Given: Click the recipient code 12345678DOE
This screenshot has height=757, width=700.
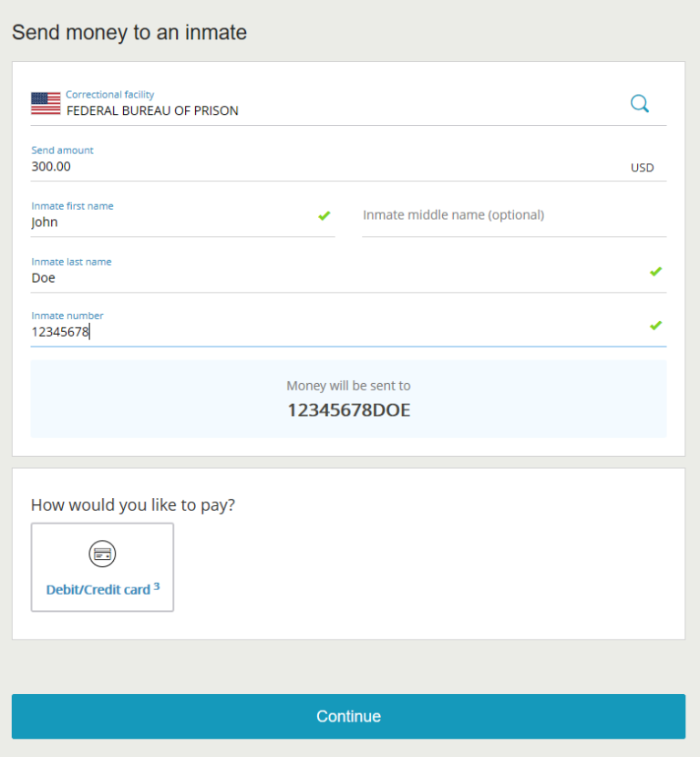Looking at the screenshot, I should pos(348,410).
